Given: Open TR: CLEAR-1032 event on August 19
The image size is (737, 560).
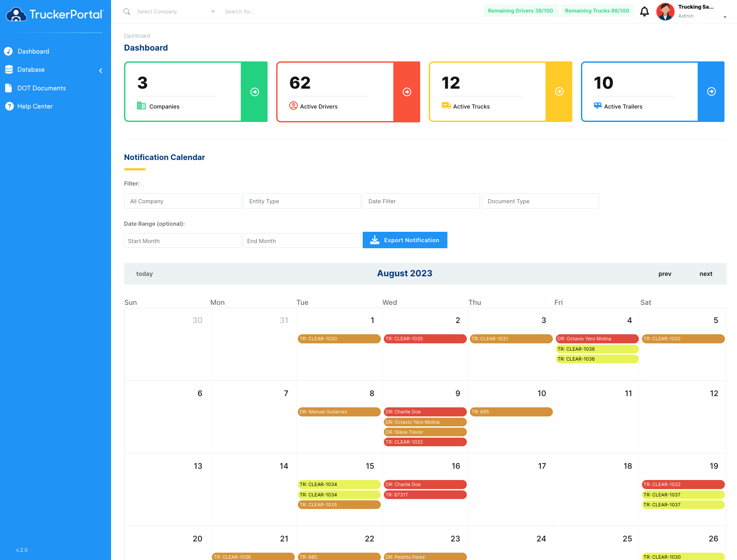Looking at the screenshot, I should 683,484.
